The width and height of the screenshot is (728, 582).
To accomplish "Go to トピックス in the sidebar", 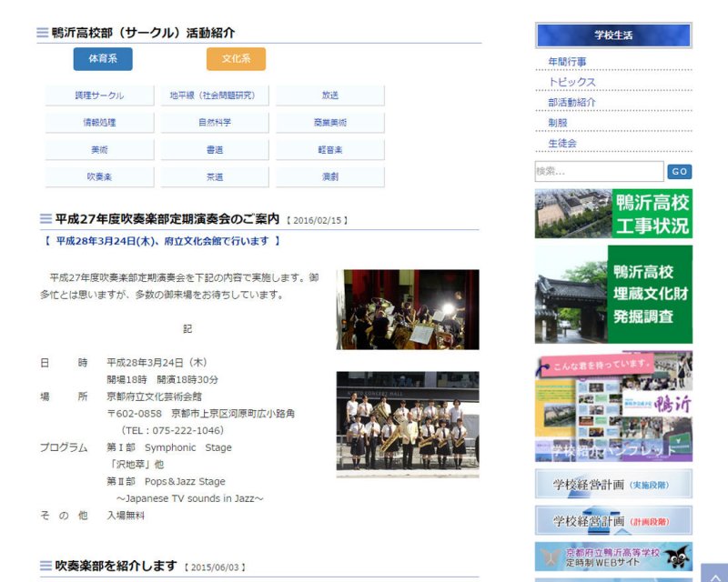I will (x=571, y=82).
